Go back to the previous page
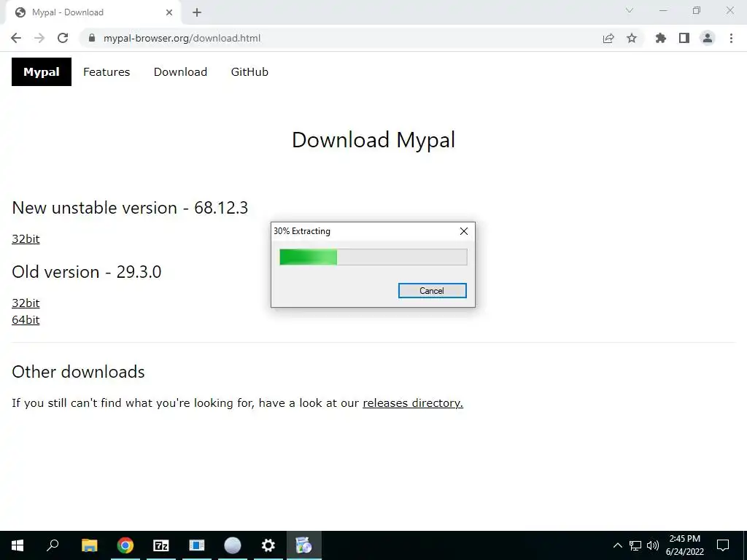This screenshot has height=560, width=747. (16, 38)
